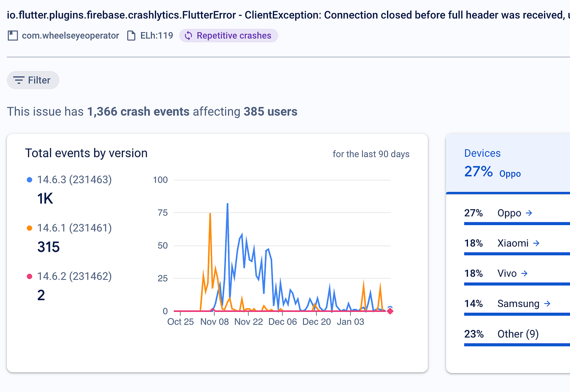Screen dimensions: 570x392
Task: Click the ELh:119 version label
Action: (x=156, y=36)
